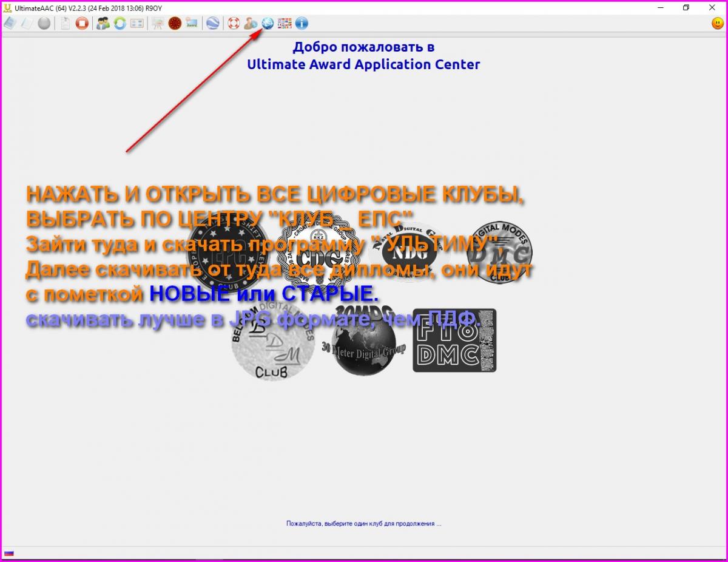Click the red stop icon in toolbar
The image size is (728, 562).
[x=82, y=24]
